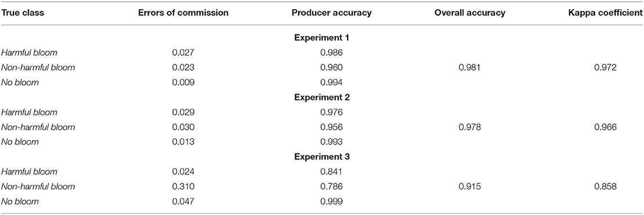This screenshot has width=644, height=215.
Task: Click the Experiment 2 section heading
Action: pos(322,98)
